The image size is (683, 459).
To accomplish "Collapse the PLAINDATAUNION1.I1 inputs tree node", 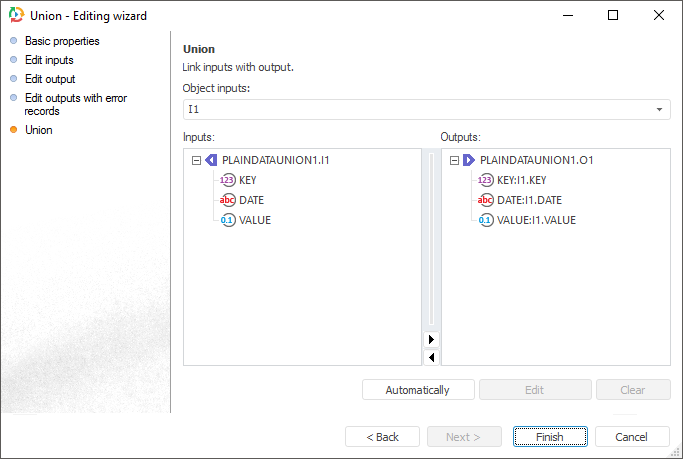I will [x=196, y=160].
